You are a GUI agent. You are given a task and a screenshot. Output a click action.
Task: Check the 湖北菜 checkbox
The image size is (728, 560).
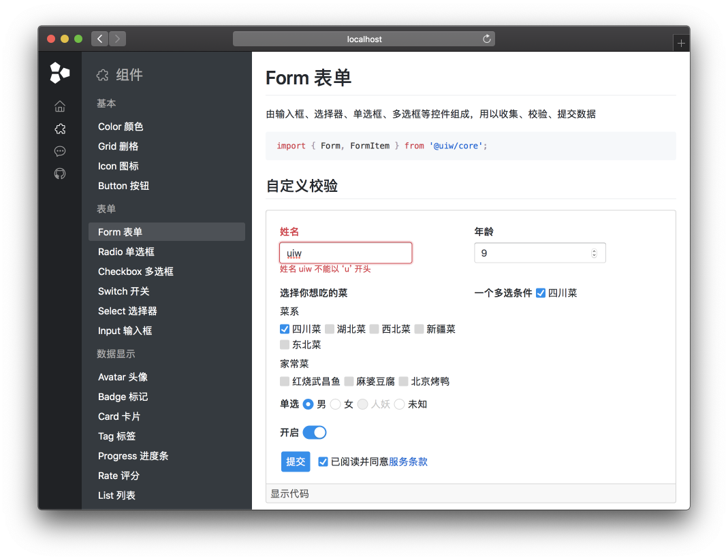click(x=330, y=329)
